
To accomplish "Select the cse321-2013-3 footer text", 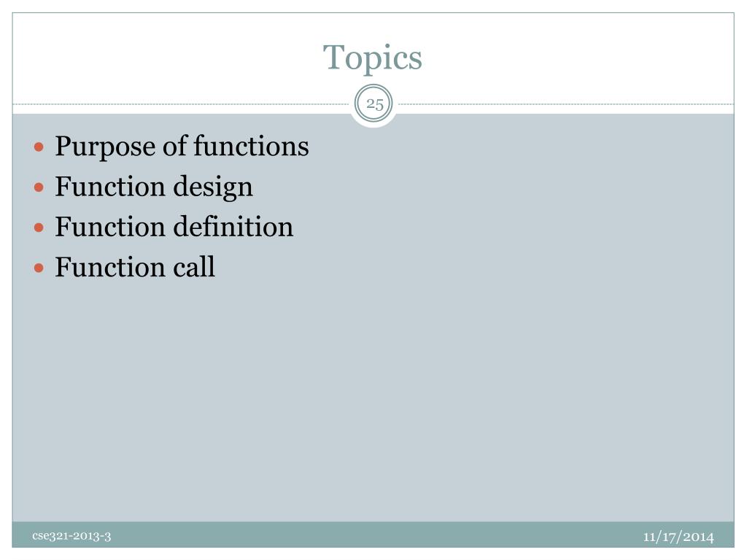I will 71,536.
